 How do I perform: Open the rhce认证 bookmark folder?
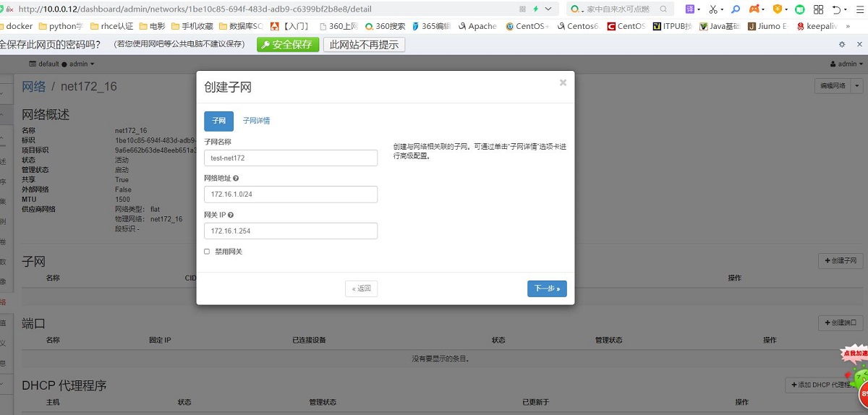(x=112, y=26)
